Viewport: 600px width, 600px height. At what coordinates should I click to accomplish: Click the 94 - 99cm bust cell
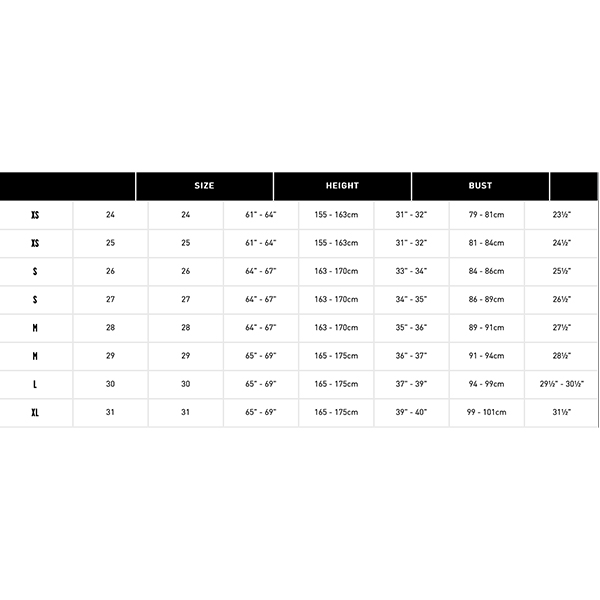pos(486,384)
